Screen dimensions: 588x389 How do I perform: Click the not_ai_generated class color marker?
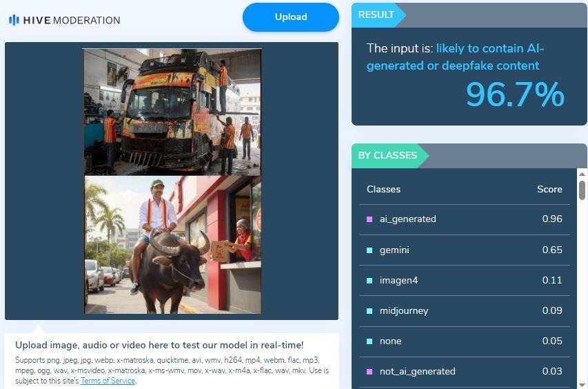[370, 371]
